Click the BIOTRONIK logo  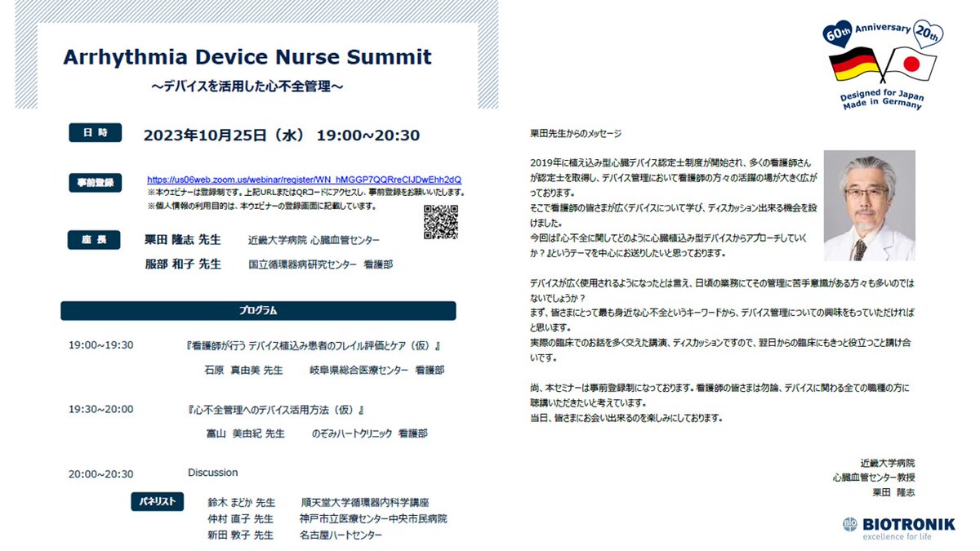coord(898,528)
